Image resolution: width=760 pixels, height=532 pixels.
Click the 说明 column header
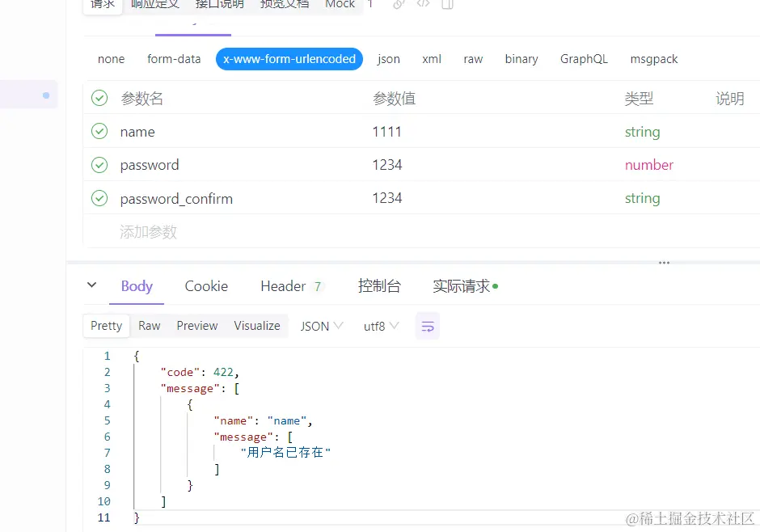click(x=730, y=99)
